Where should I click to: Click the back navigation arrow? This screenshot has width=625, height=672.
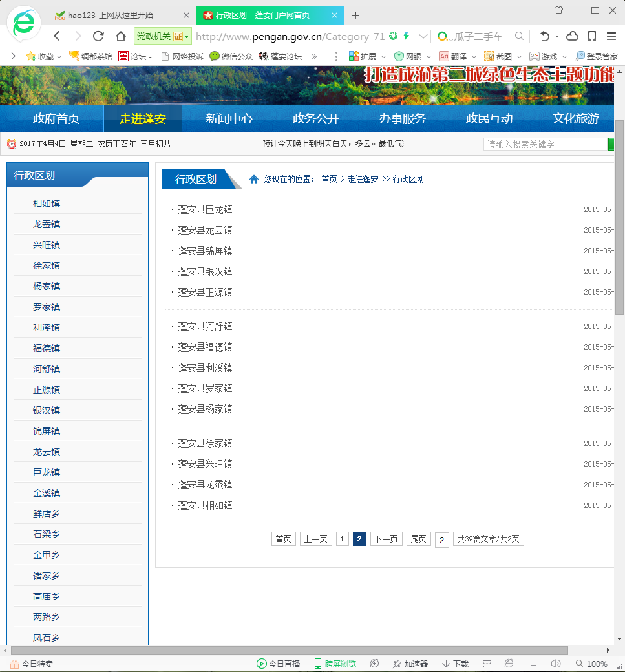[57, 36]
